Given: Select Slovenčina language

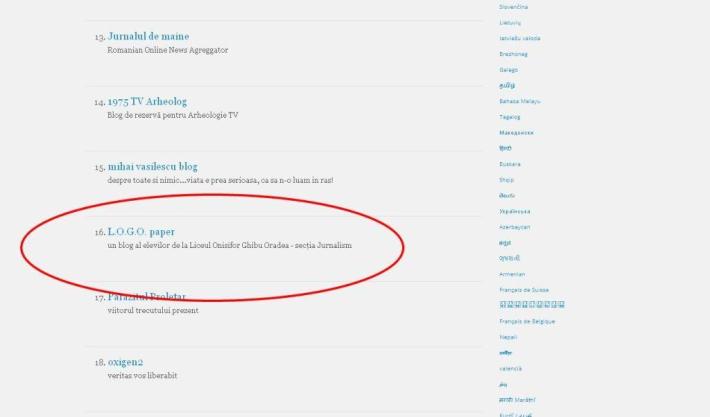Looking at the screenshot, I should pos(514,7).
